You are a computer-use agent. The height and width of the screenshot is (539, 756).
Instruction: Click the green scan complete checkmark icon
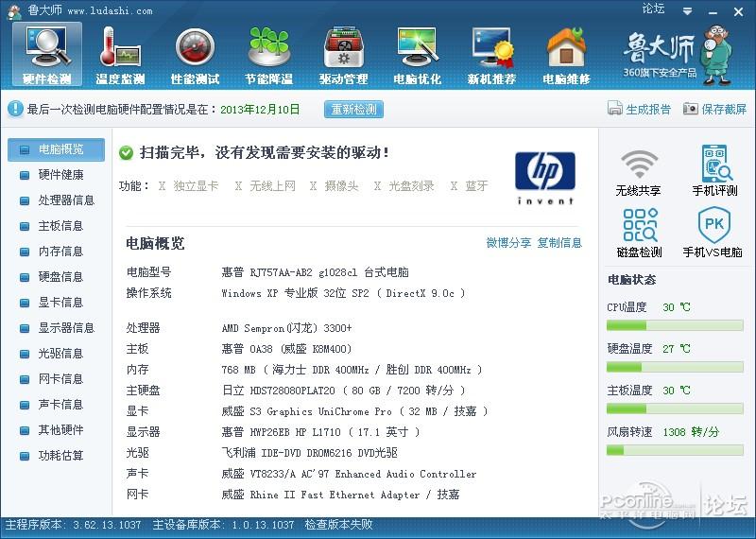click(x=126, y=153)
